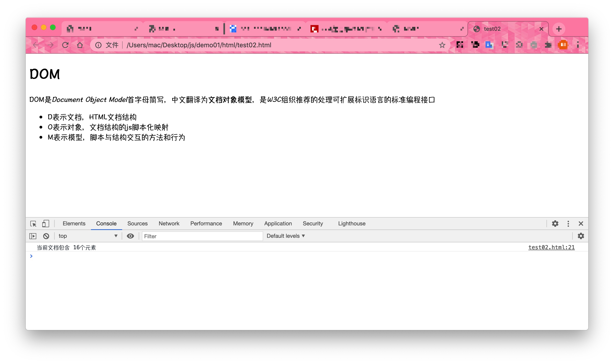614x364 pixels.
Task: Switch to the Elements tab
Action: click(74, 224)
